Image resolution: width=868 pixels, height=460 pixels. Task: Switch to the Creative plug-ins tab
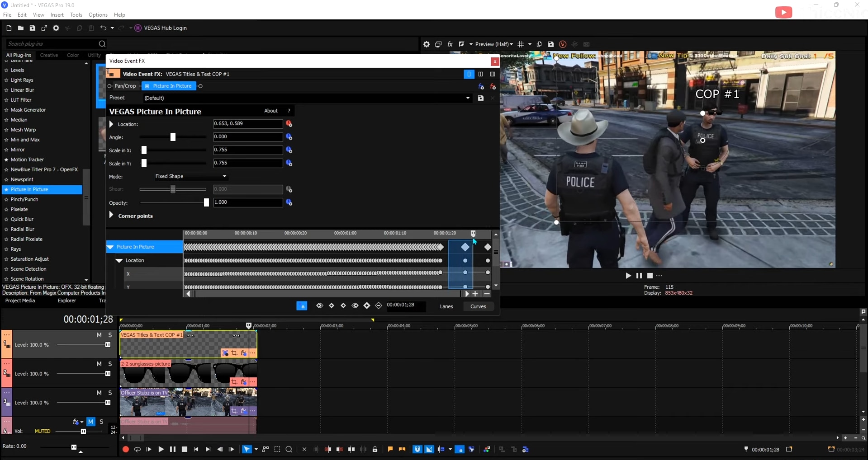click(49, 55)
